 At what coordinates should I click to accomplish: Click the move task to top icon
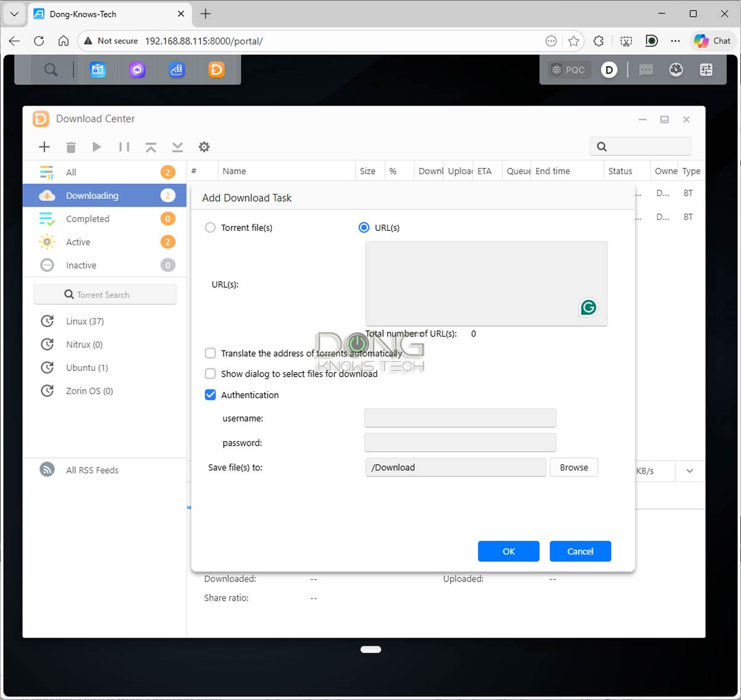[x=151, y=147]
